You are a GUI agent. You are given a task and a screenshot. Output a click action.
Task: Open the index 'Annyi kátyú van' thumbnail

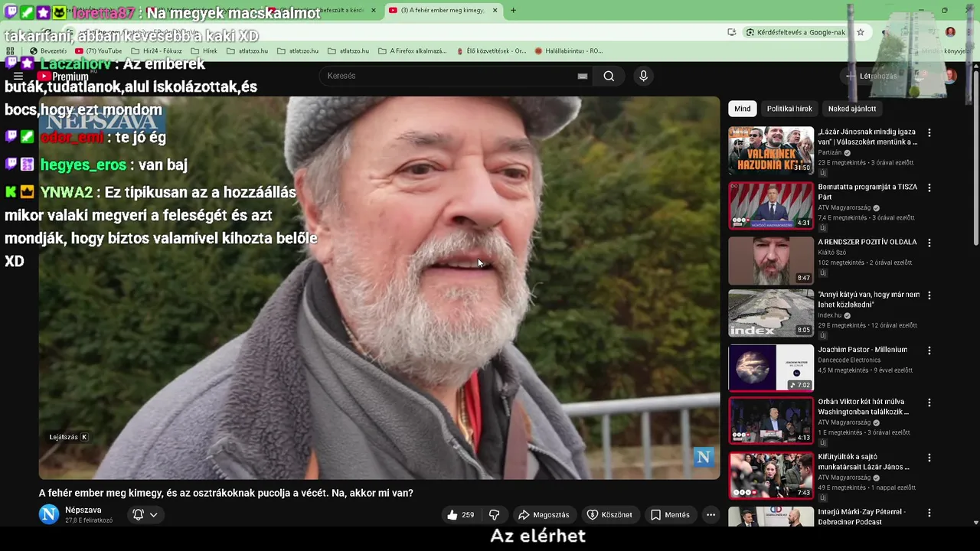pos(771,313)
